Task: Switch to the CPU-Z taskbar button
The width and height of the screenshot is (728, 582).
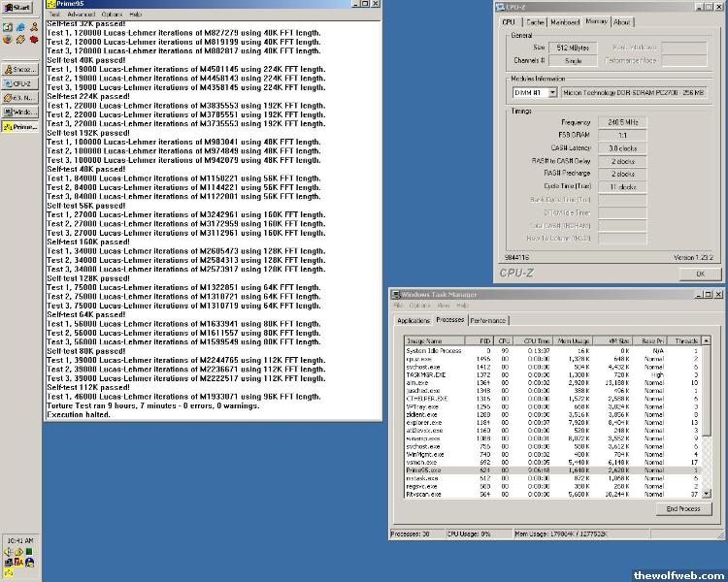Action: (20, 84)
